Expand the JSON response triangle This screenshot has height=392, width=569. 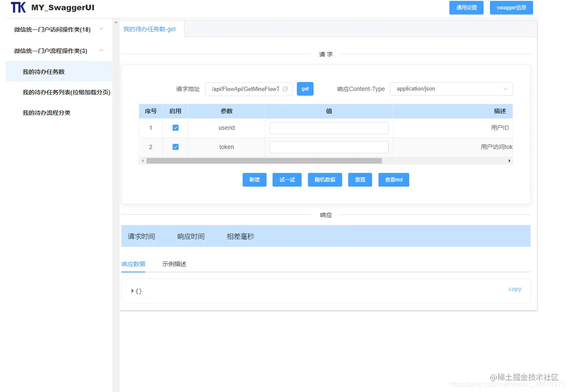tap(132, 291)
